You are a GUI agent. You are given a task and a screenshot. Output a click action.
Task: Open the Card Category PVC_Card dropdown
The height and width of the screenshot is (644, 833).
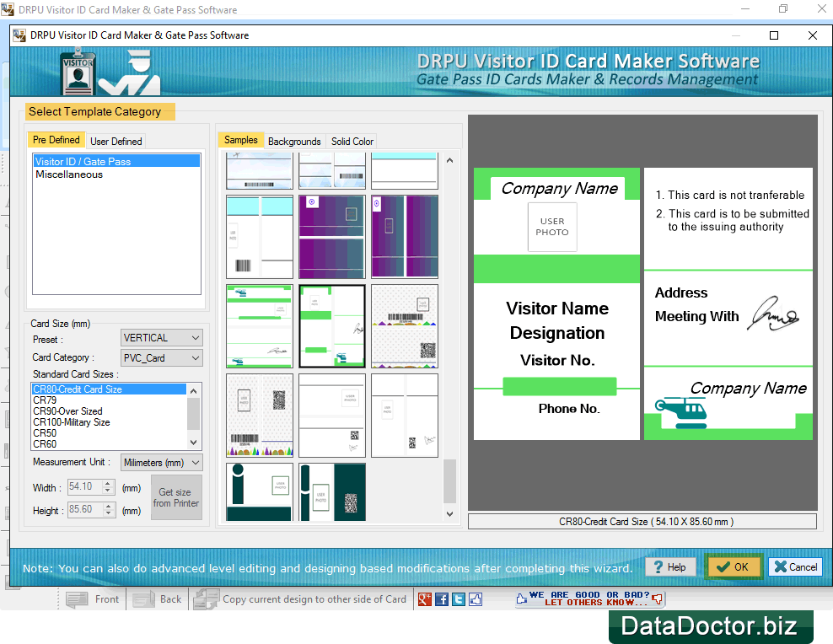tap(162, 358)
